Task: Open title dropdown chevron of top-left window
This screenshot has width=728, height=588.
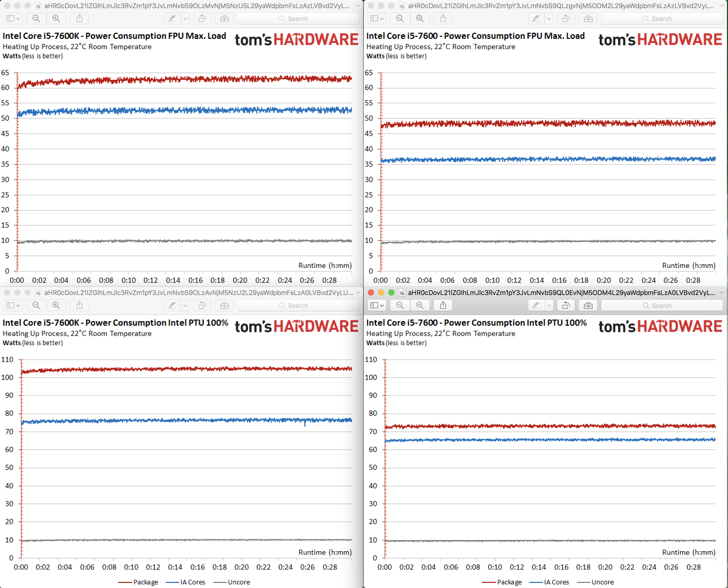Action: coord(358,6)
